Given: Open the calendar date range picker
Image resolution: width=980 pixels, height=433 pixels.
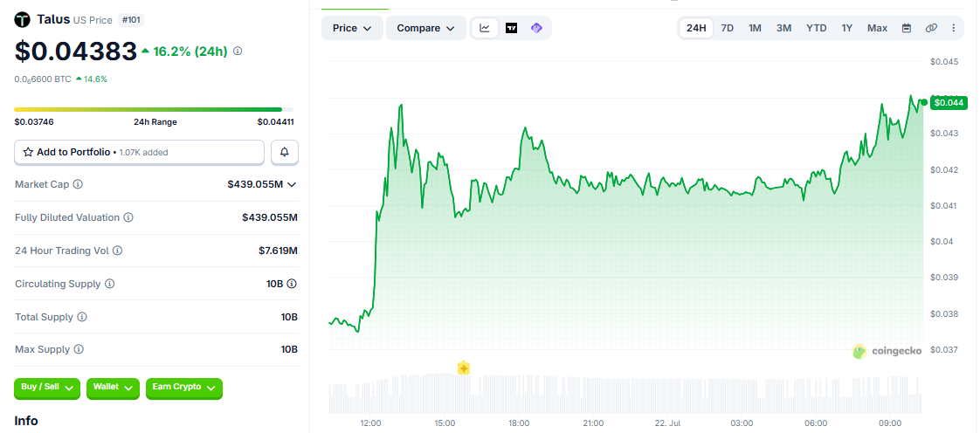Looking at the screenshot, I should pos(907,28).
